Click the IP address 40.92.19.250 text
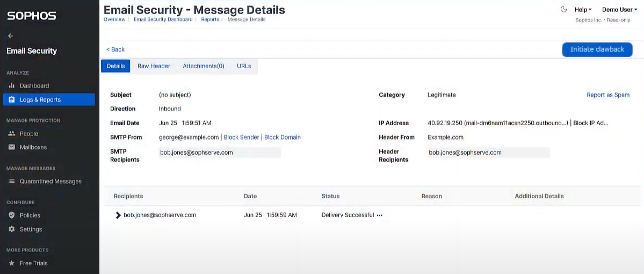This screenshot has width=644, height=274. pos(445,123)
